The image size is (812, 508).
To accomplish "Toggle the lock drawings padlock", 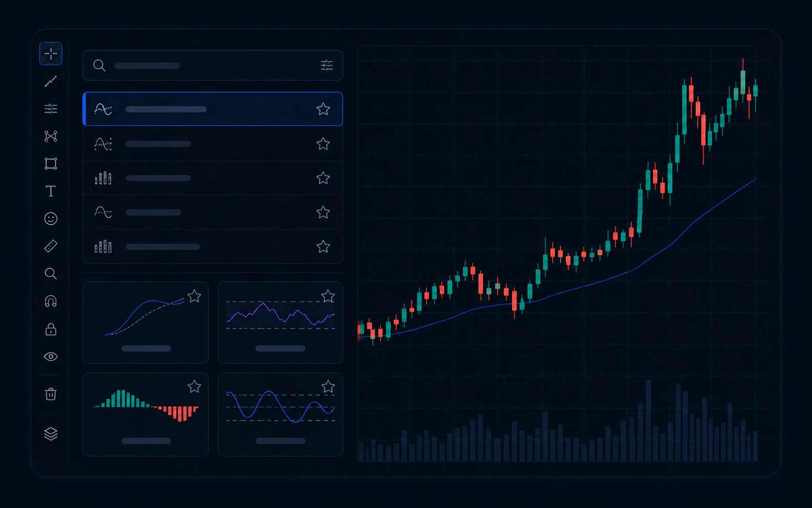I will click(51, 329).
